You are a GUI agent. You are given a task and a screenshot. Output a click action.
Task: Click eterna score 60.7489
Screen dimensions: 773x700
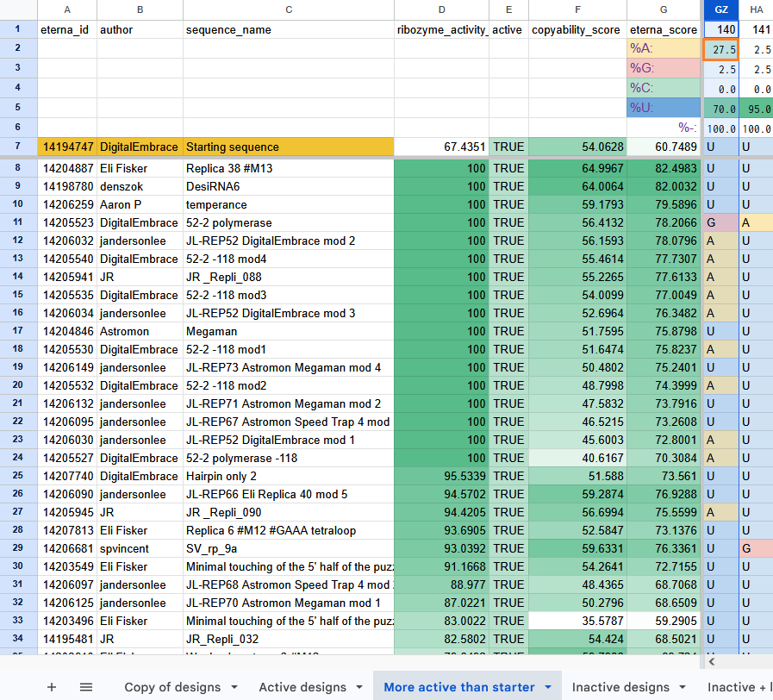click(x=664, y=147)
